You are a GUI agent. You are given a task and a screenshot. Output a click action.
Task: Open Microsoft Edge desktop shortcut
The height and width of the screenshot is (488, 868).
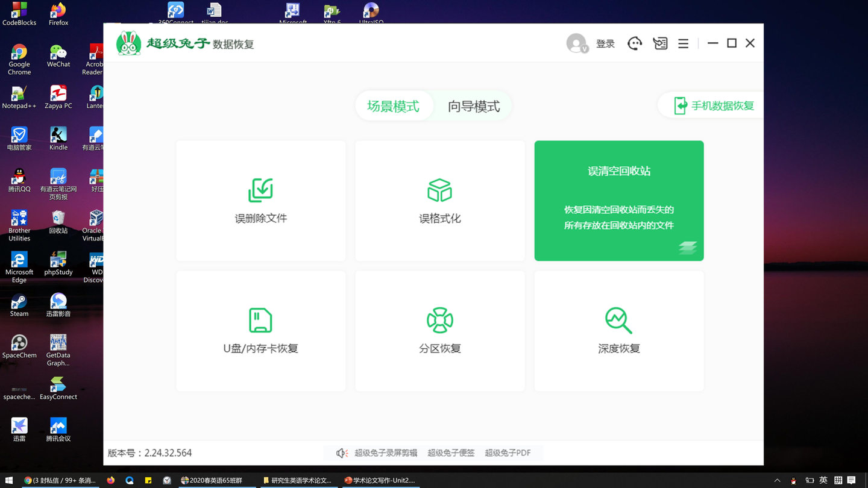point(19,267)
